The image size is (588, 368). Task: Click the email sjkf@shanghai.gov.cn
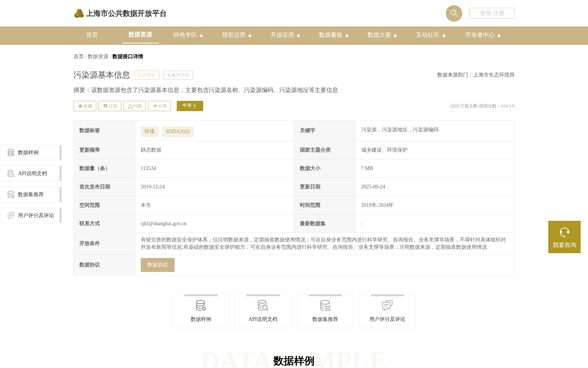click(164, 224)
